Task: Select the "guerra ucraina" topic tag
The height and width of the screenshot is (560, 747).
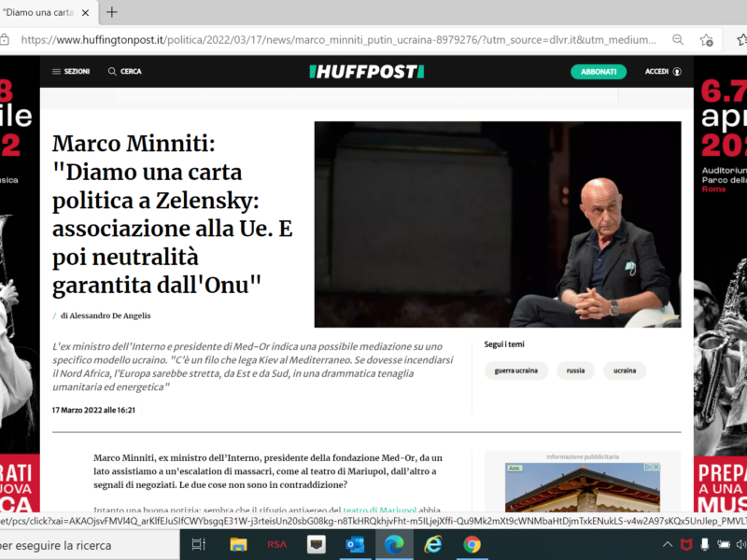Action: pos(516,371)
